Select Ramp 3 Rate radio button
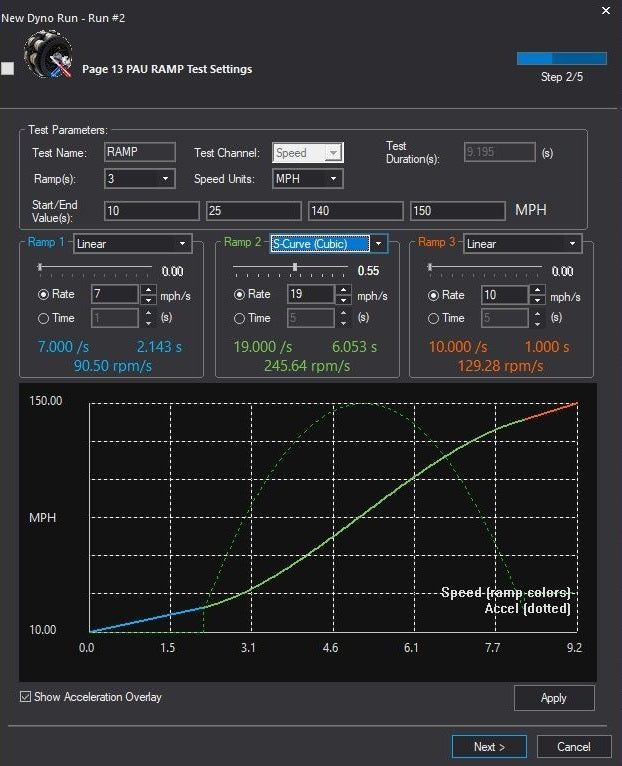Image resolution: width=622 pixels, height=766 pixels. coord(433,295)
